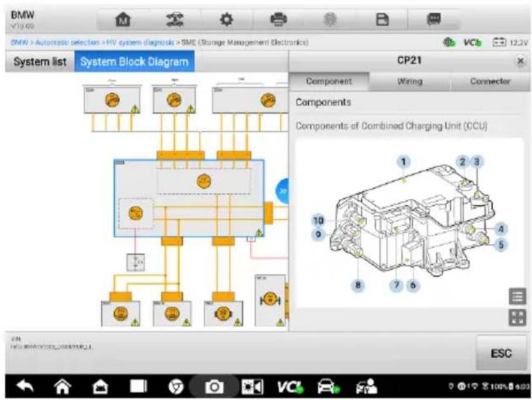This screenshot has width=532, height=400.
Task: Expand diagram with the blue double-arrow button
Action: pyautogui.click(x=283, y=191)
